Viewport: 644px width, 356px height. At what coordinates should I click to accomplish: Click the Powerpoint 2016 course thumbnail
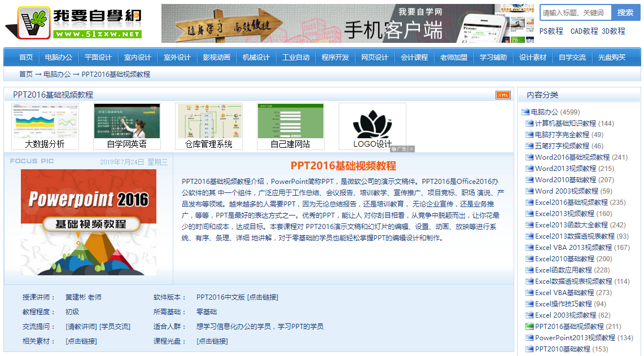89,221
